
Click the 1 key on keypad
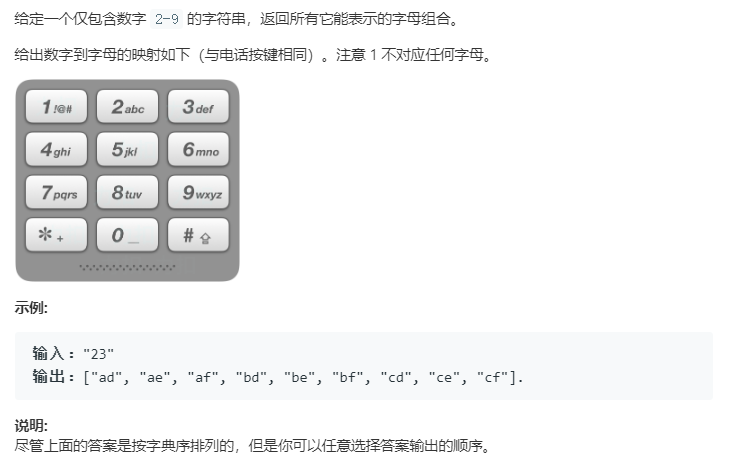[56, 107]
